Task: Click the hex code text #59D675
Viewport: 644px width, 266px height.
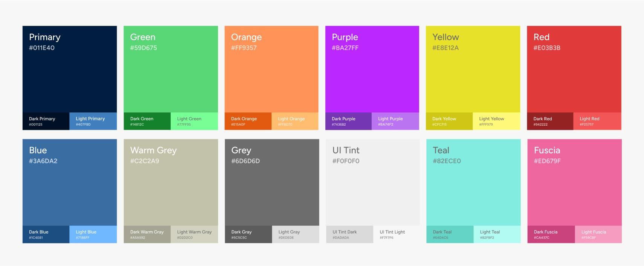Action: tap(143, 48)
